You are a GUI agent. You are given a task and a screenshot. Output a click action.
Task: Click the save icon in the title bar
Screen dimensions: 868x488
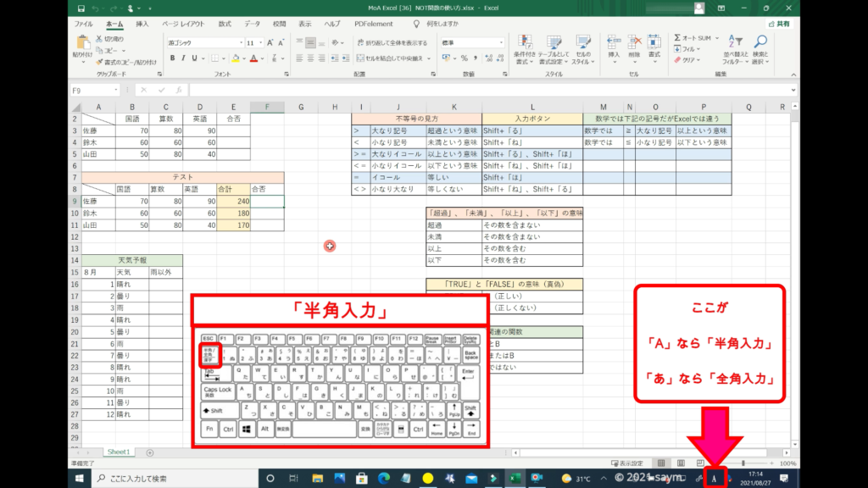(80, 8)
